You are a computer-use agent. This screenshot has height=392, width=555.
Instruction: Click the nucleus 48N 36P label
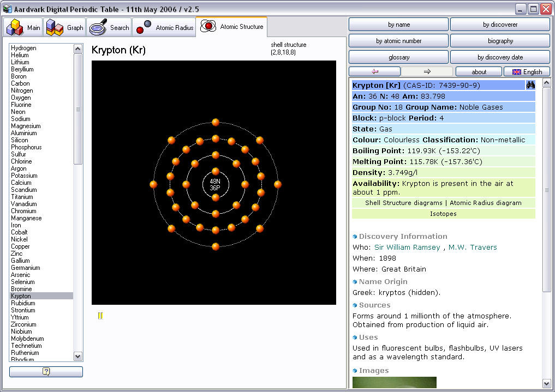click(x=215, y=184)
